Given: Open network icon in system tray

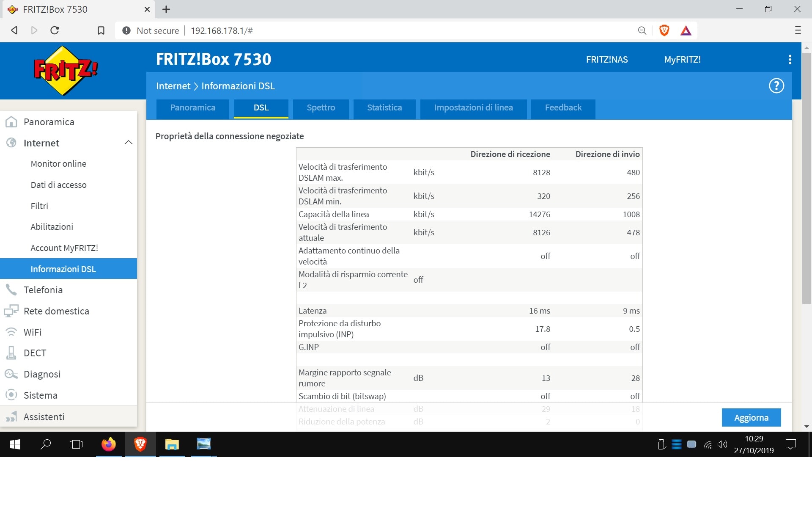Looking at the screenshot, I should 708,444.
